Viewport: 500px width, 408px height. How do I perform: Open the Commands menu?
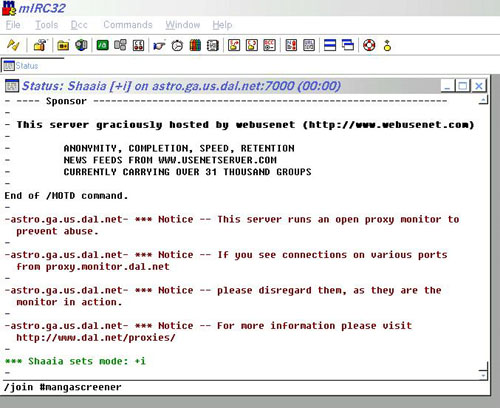coord(128,25)
